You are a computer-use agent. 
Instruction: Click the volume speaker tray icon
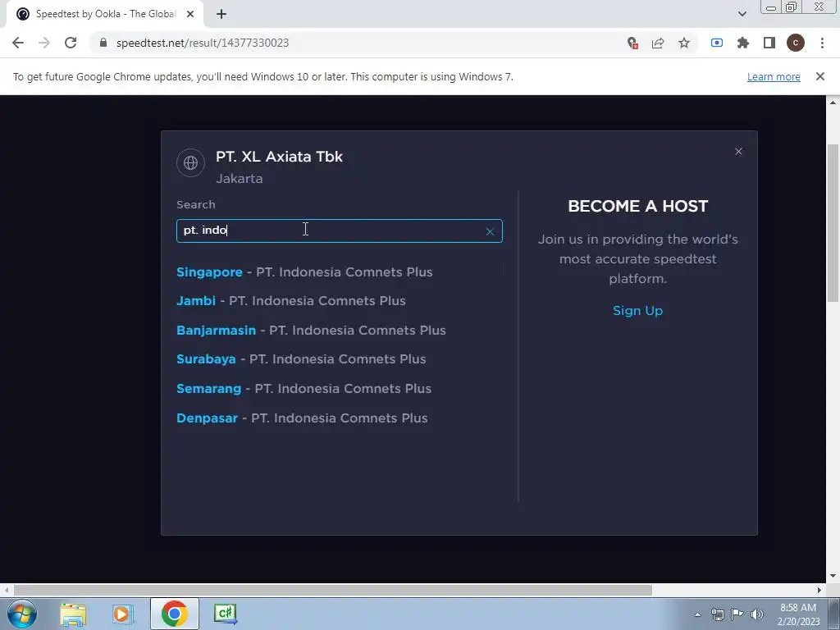click(x=757, y=614)
